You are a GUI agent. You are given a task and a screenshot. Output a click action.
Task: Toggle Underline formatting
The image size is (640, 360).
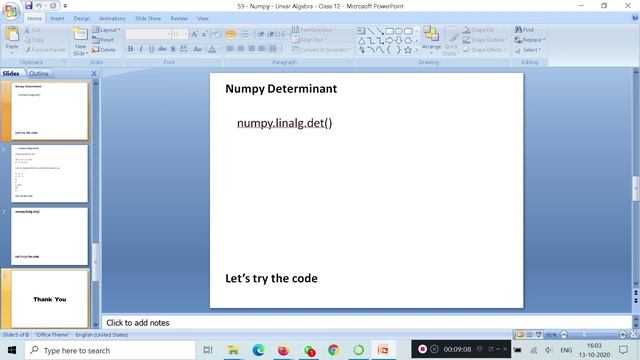151,49
